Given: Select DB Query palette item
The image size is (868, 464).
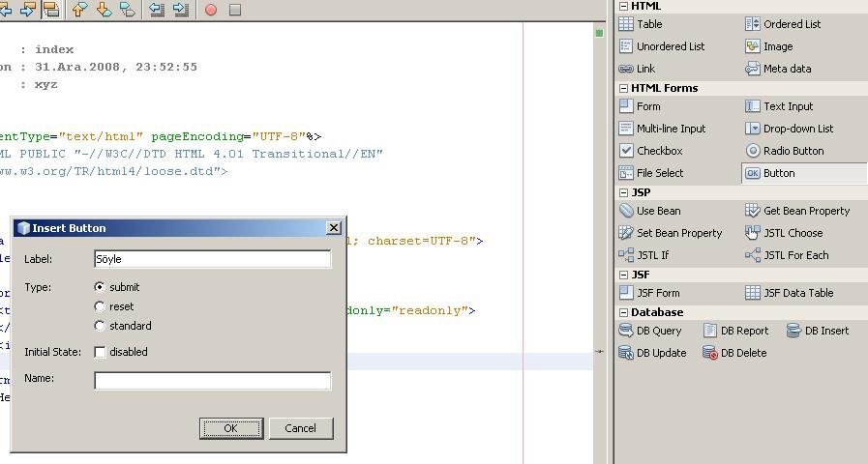Looking at the screenshot, I should pos(650,331).
